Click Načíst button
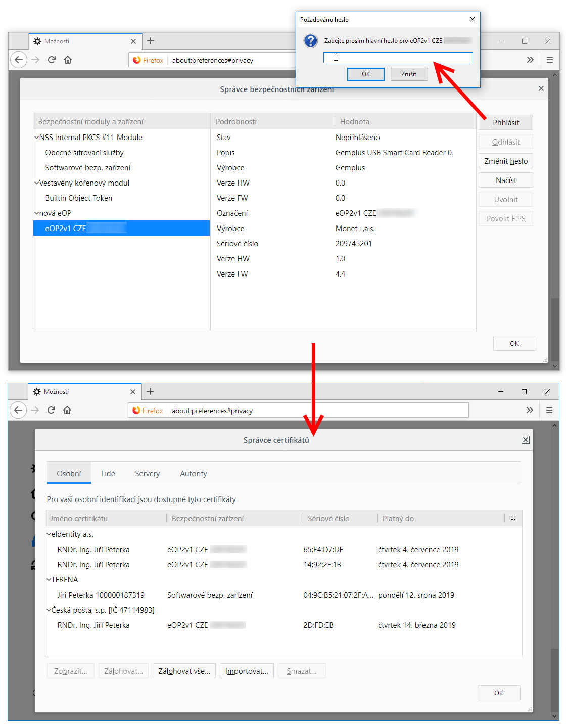This screenshot has height=728, width=566. (506, 180)
